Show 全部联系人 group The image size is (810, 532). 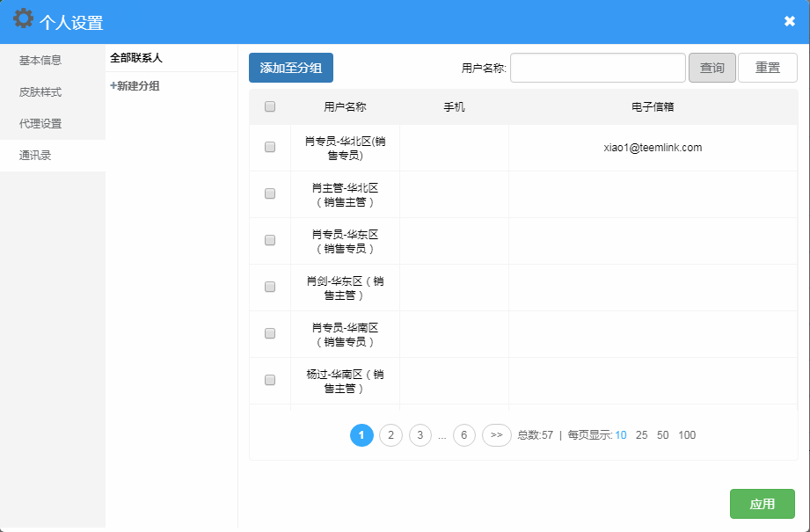tap(136, 58)
